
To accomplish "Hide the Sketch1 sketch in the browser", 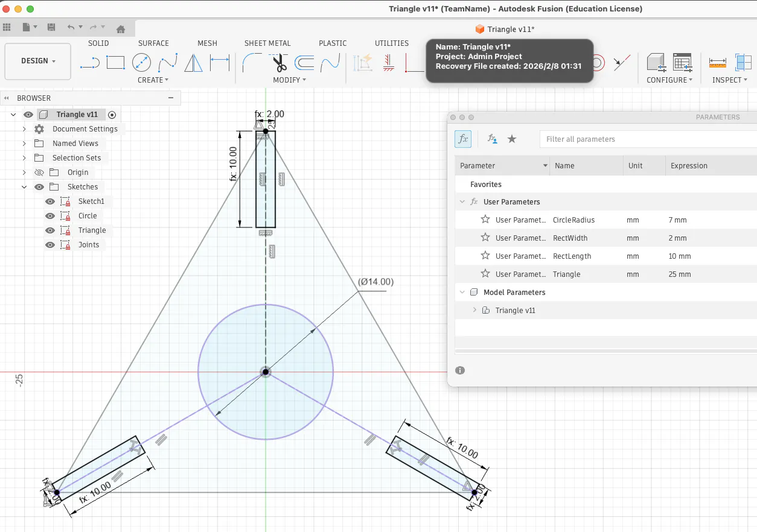I will pyautogui.click(x=50, y=201).
